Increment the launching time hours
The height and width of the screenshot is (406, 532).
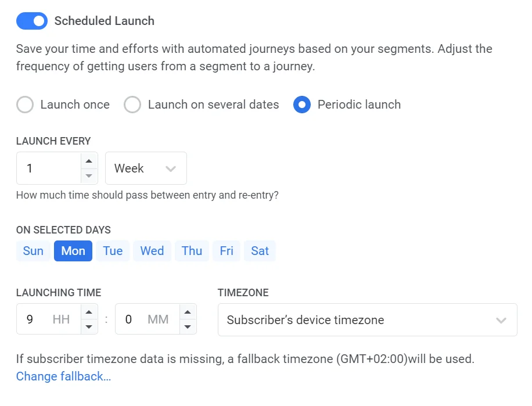coord(88,312)
